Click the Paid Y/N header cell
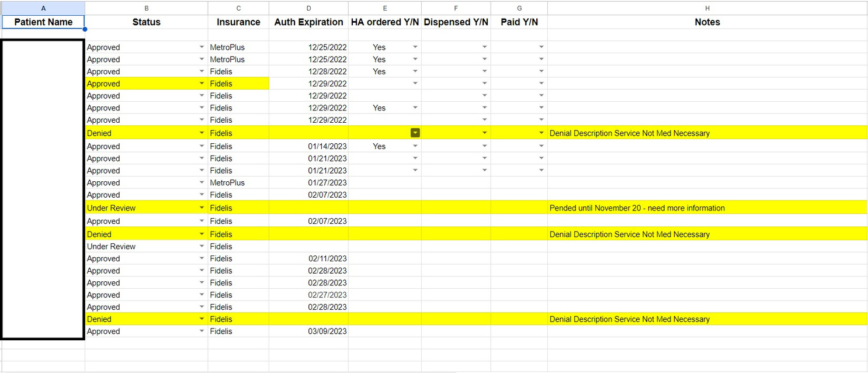 pos(519,22)
